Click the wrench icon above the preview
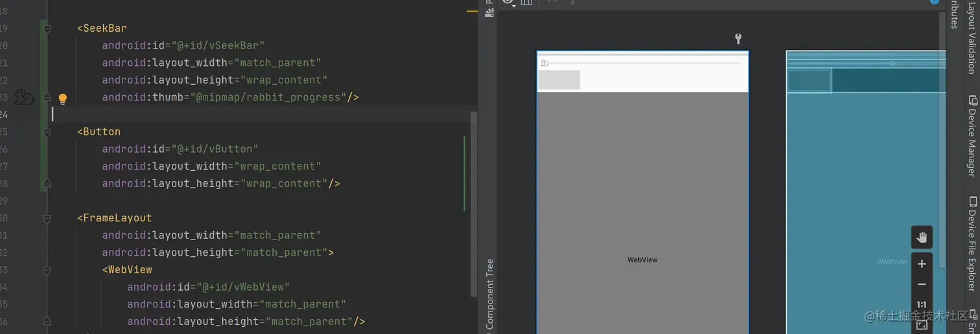The height and width of the screenshot is (334, 980). click(738, 39)
